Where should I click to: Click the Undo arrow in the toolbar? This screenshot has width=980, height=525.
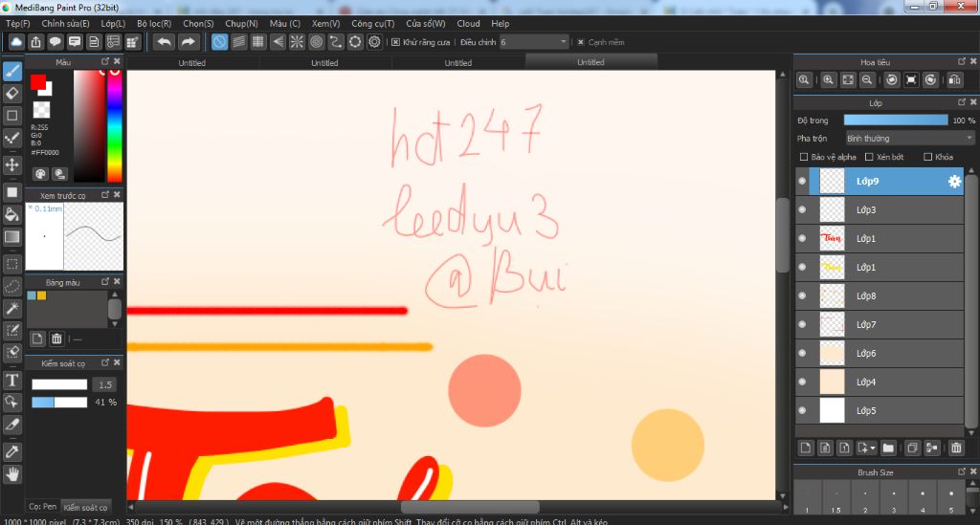coord(165,42)
